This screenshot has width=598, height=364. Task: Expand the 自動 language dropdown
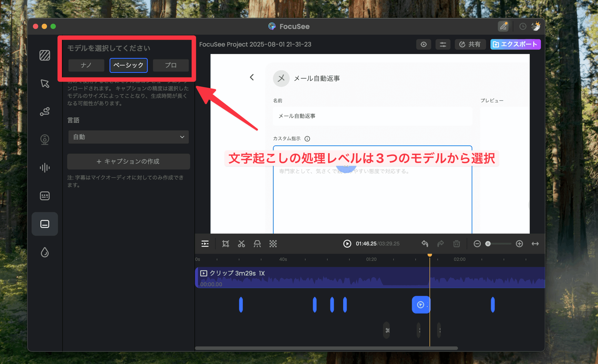128,137
